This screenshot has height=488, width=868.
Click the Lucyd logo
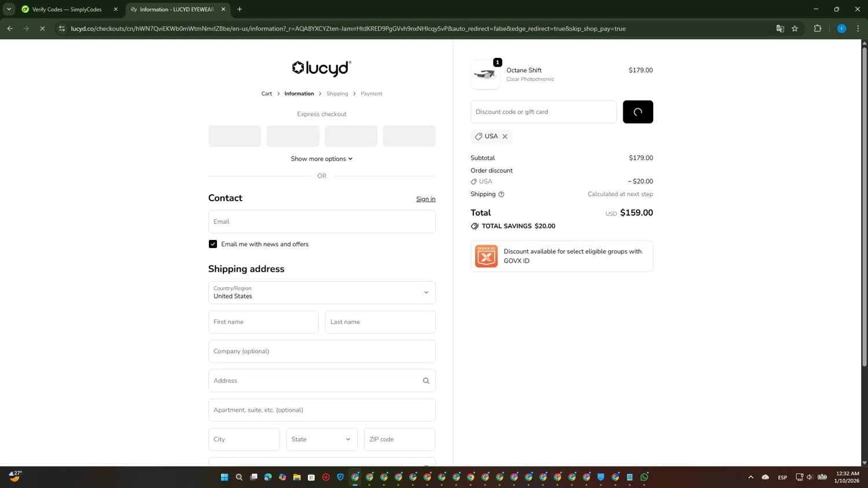click(322, 68)
